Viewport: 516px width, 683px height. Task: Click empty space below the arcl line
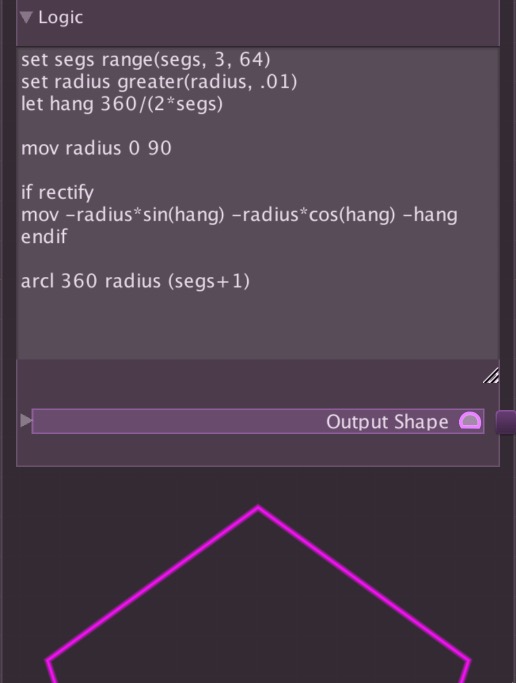258,326
